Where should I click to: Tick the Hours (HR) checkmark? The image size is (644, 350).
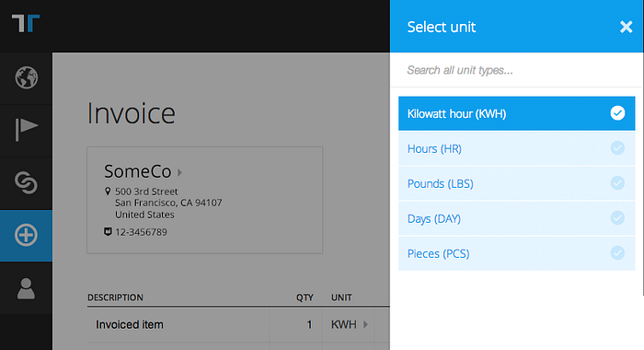(x=617, y=148)
